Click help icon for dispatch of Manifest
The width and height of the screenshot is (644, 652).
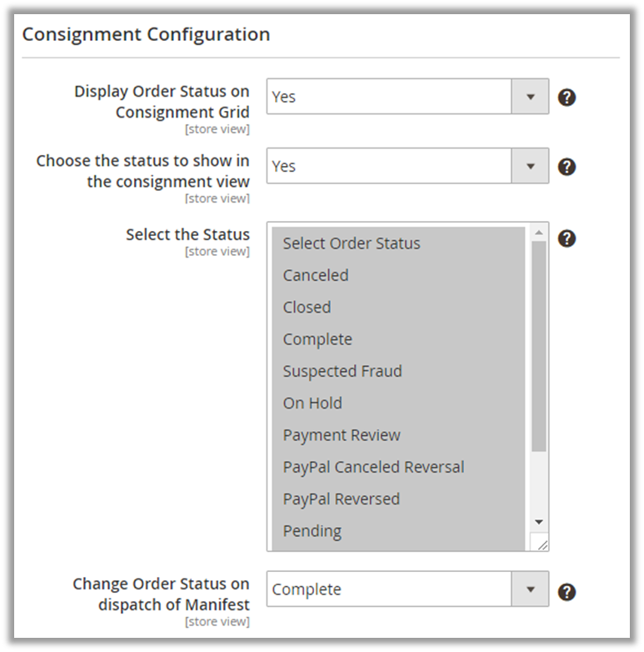[567, 592]
